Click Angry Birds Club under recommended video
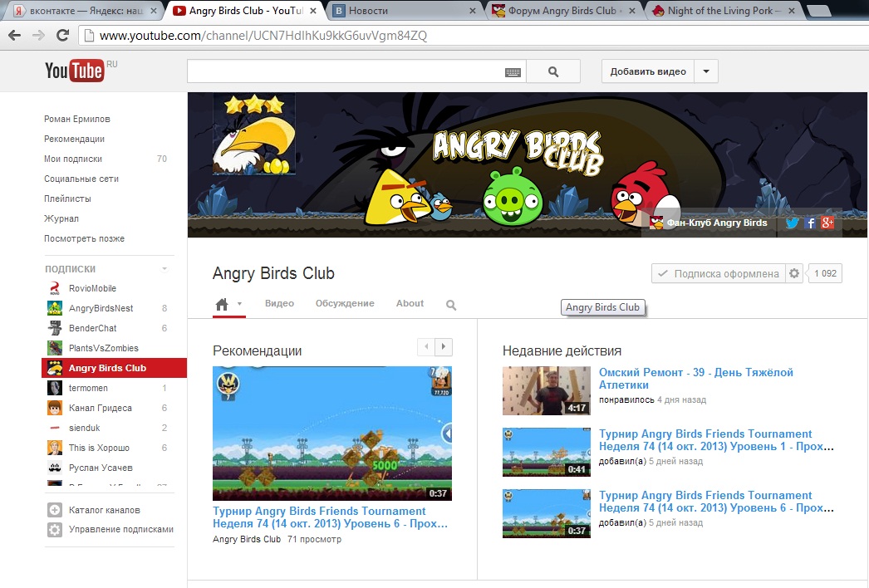This screenshot has width=869, height=588. pyautogui.click(x=247, y=539)
